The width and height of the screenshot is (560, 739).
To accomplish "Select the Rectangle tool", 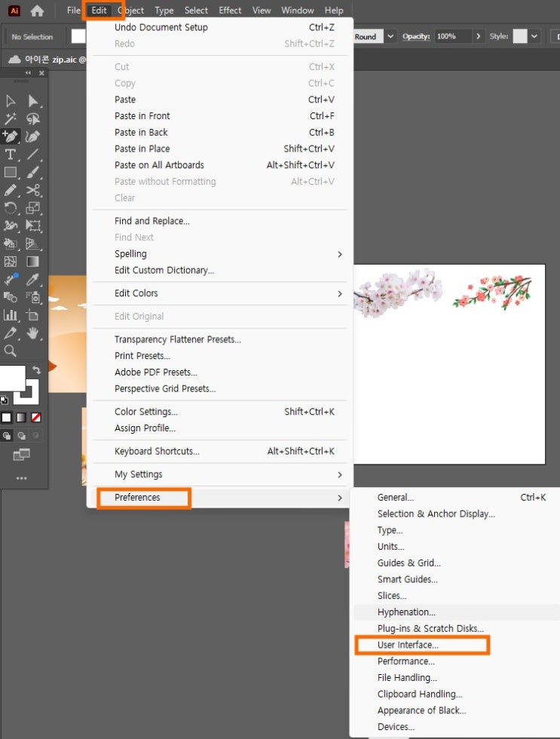I will tap(11, 173).
